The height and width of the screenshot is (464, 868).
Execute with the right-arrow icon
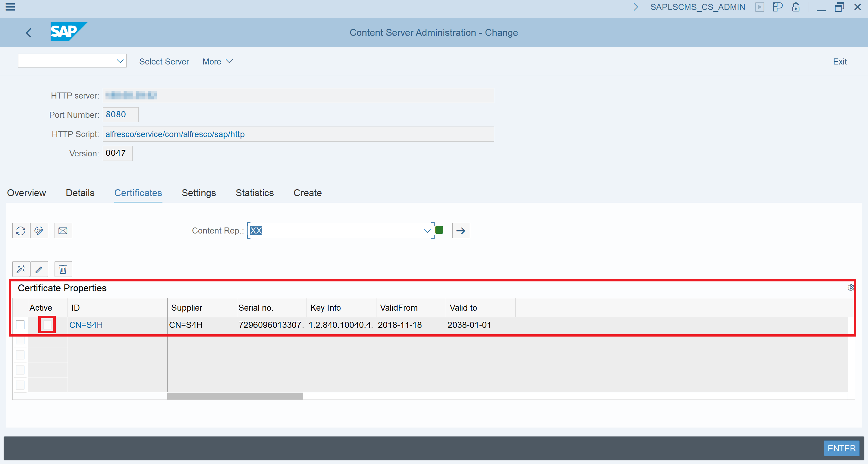click(x=461, y=230)
